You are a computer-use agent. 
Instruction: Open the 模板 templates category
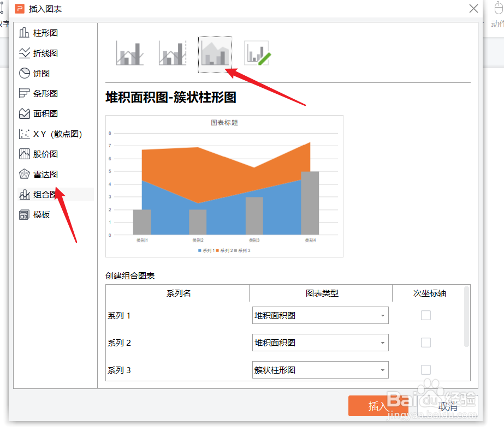(55, 214)
